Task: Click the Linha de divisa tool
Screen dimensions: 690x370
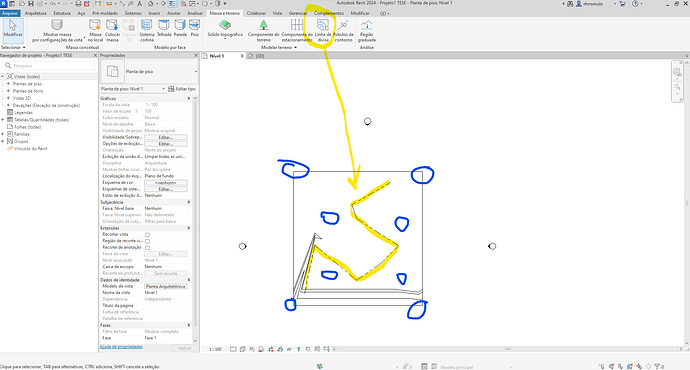Action: pyautogui.click(x=323, y=30)
